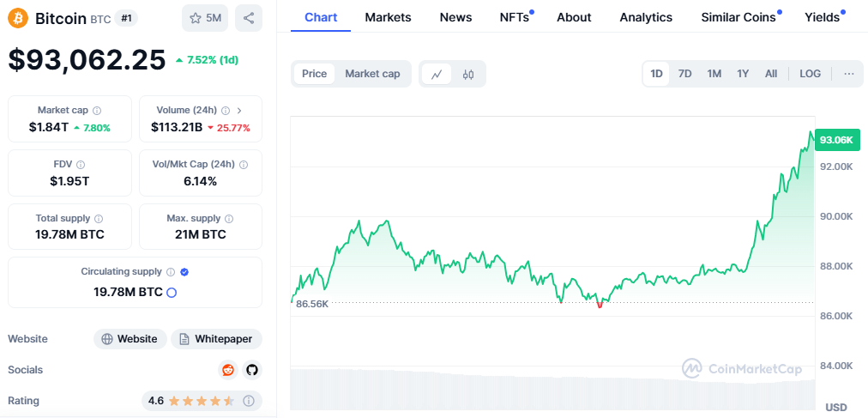Click the verified circulating supply badge
The width and height of the screenshot is (868, 418).
coord(185,272)
